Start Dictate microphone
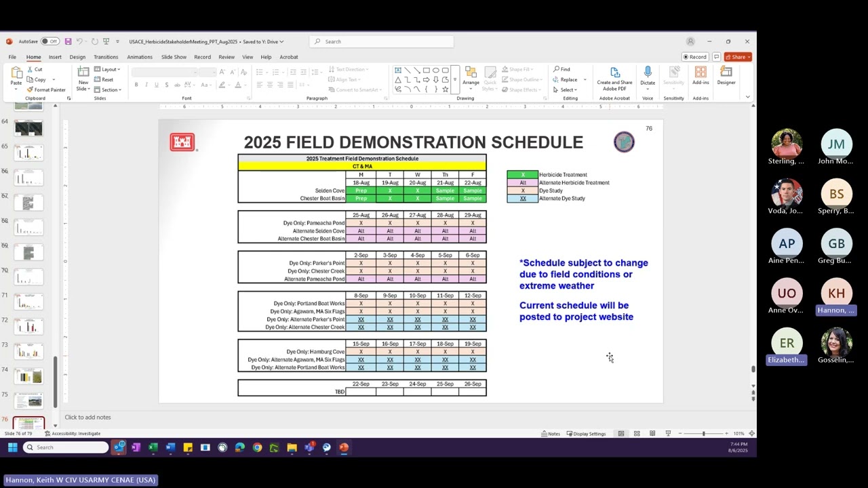868x488 pixels. tap(648, 76)
